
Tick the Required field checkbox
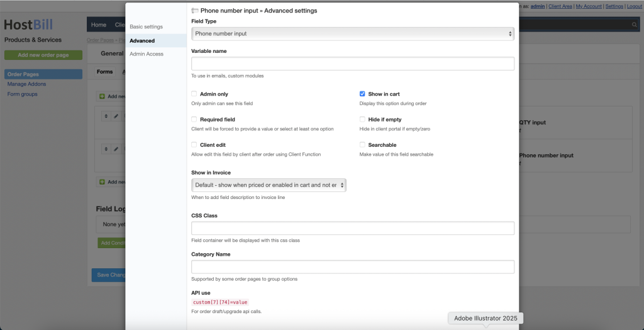[x=194, y=119]
